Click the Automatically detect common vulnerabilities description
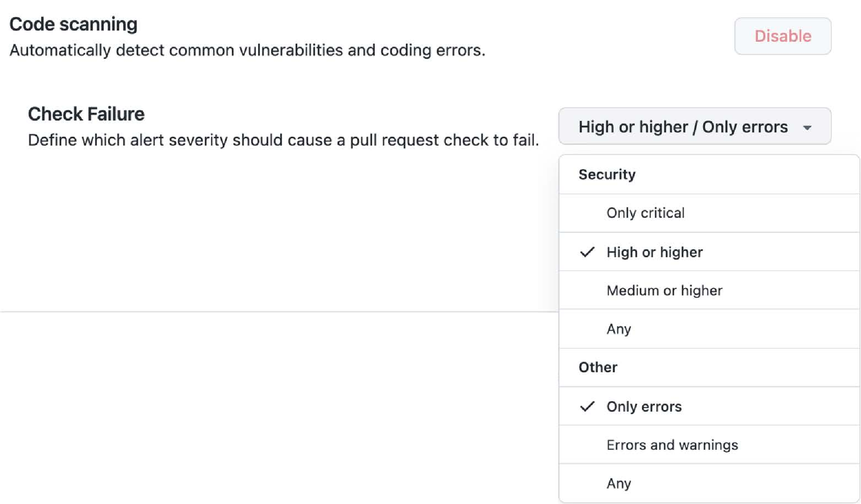Image resolution: width=861 pixels, height=504 pixels. click(x=247, y=50)
